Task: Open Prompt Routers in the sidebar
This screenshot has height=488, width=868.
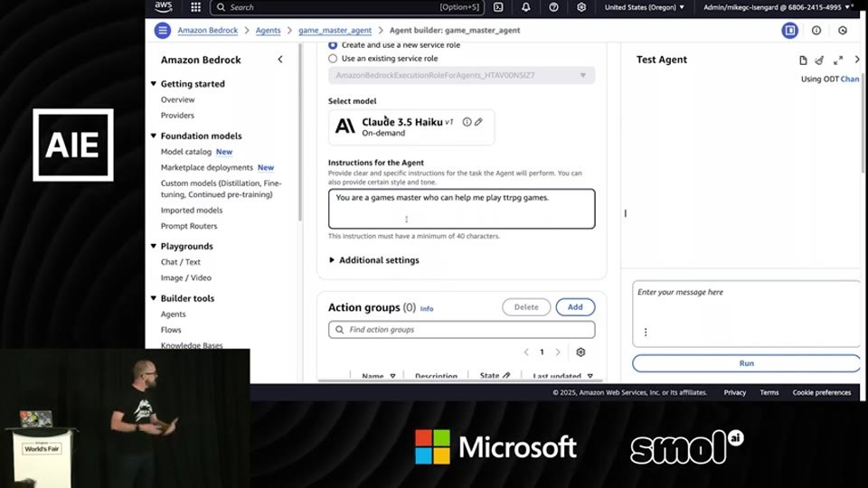Action: (189, 226)
